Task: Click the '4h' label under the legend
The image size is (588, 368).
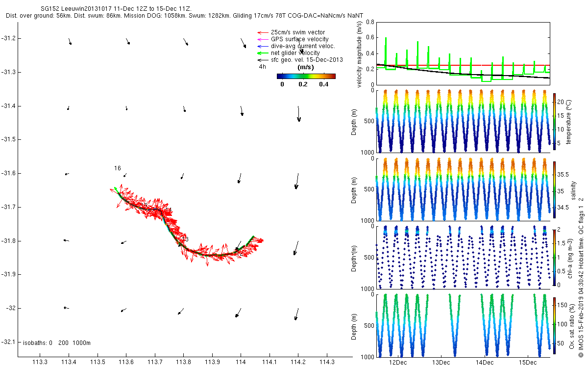Action: click(x=262, y=67)
